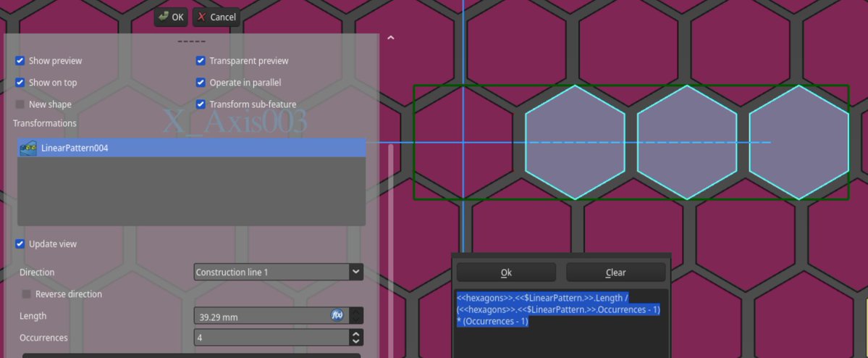Toggle Show preview checkbox
868x358 pixels.
(20, 61)
